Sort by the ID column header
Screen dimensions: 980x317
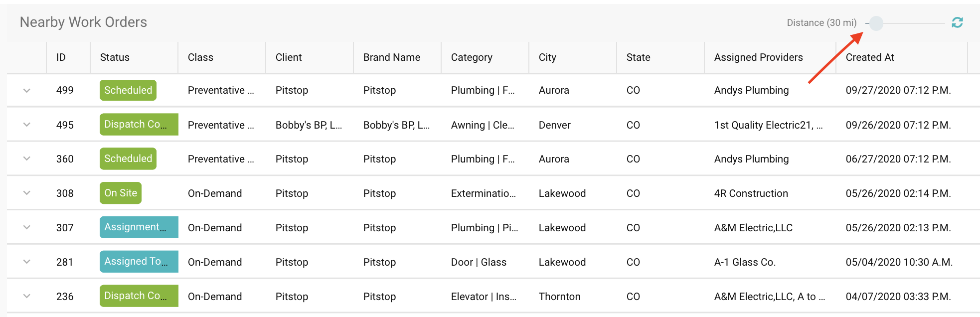61,57
